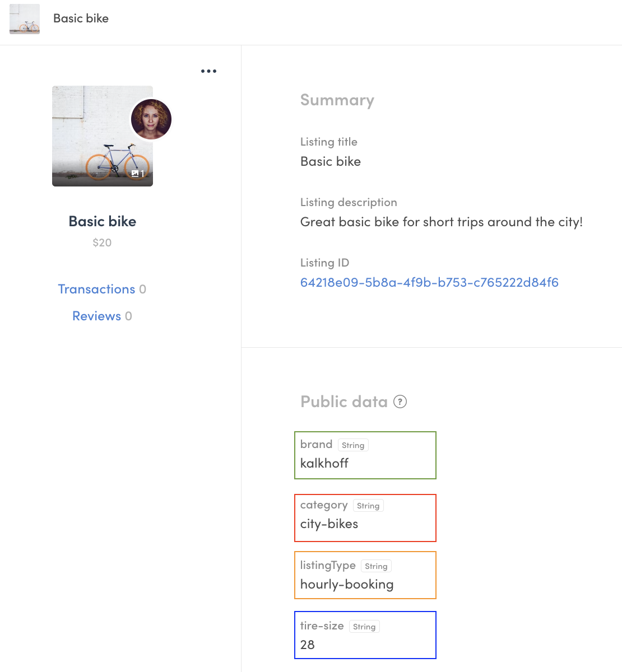This screenshot has width=622, height=672.
Task: Click the small bike thumbnail in header
Action: [x=25, y=19]
